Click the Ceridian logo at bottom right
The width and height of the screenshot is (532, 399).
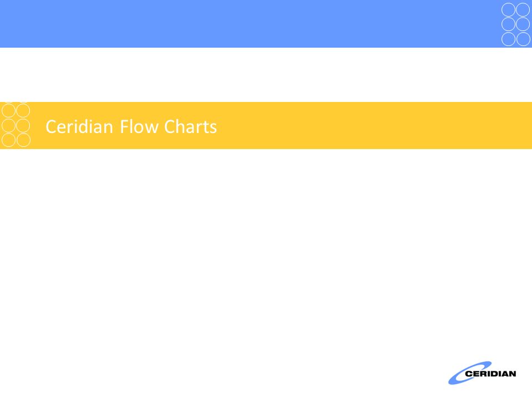click(x=482, y=373)
